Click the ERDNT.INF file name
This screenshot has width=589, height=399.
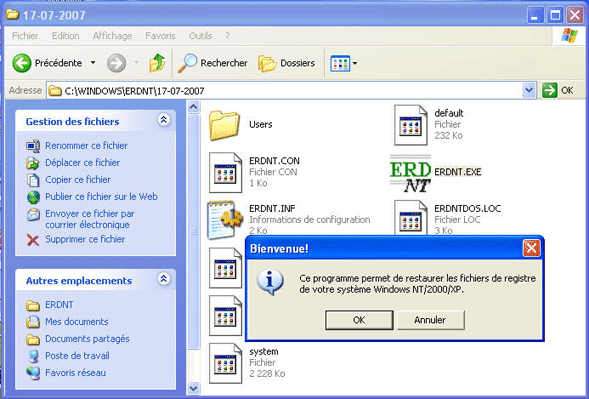tap(272, 209)
